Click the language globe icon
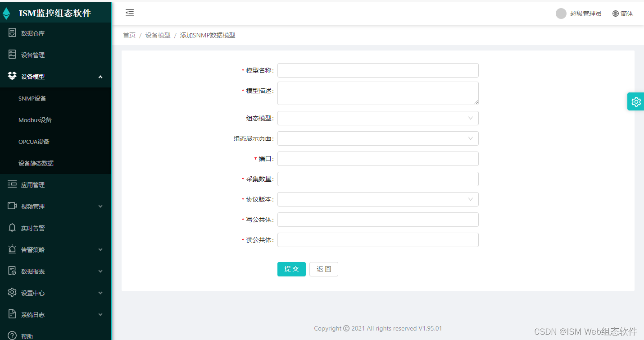 pyautogui.click(x=616, y=14)
